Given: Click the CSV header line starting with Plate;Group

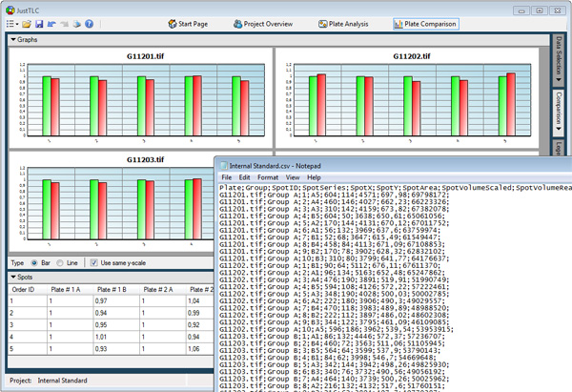Looking at the screenshot, I should pyautogui.click(x=396, y=188).
